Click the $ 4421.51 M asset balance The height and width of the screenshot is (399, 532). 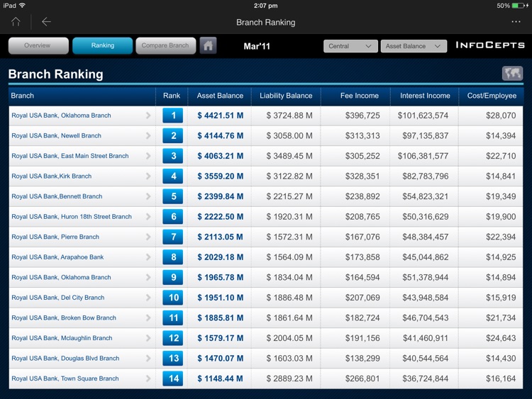[x=220, y=116]
